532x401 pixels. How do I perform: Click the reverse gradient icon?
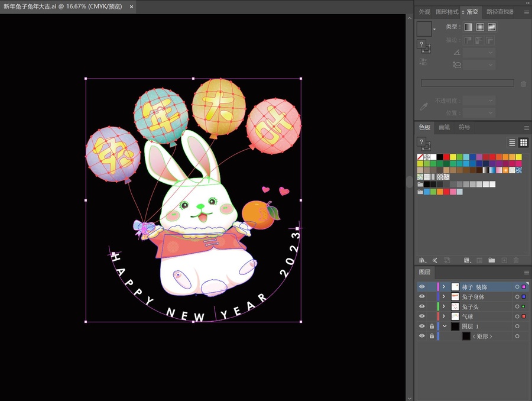[x=423, y=62]
